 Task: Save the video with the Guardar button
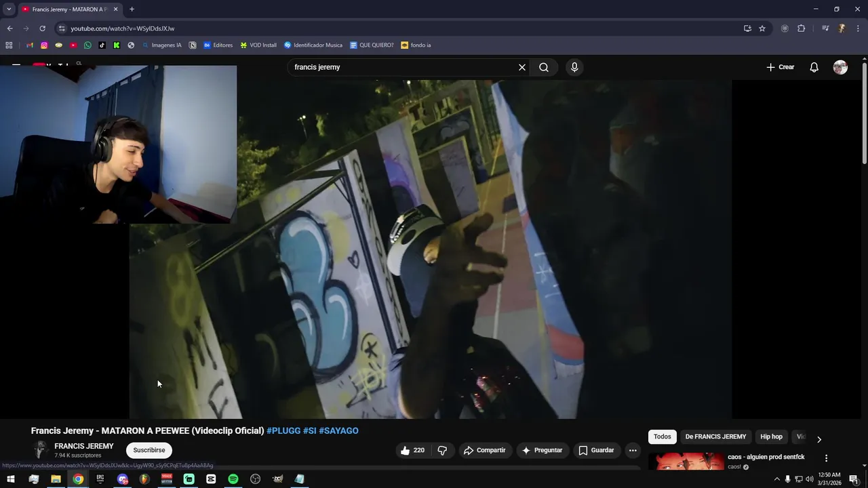[x=596, y=450]
